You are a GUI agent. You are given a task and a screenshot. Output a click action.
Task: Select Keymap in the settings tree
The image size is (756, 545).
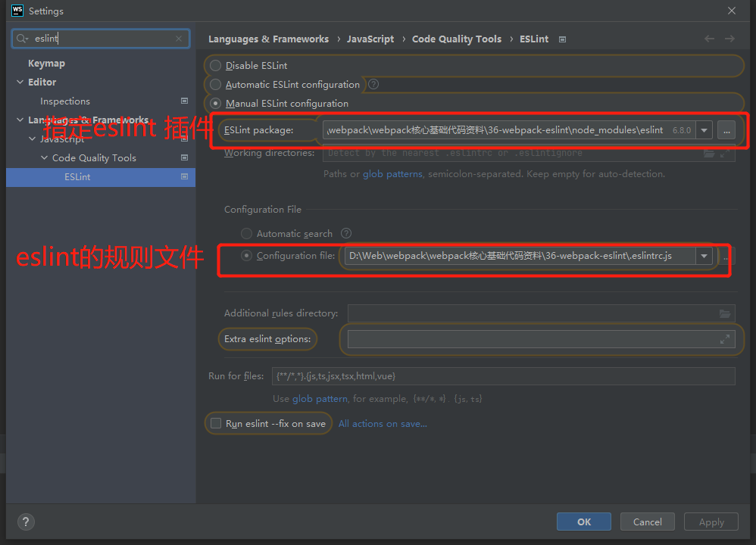click(46, 63)
